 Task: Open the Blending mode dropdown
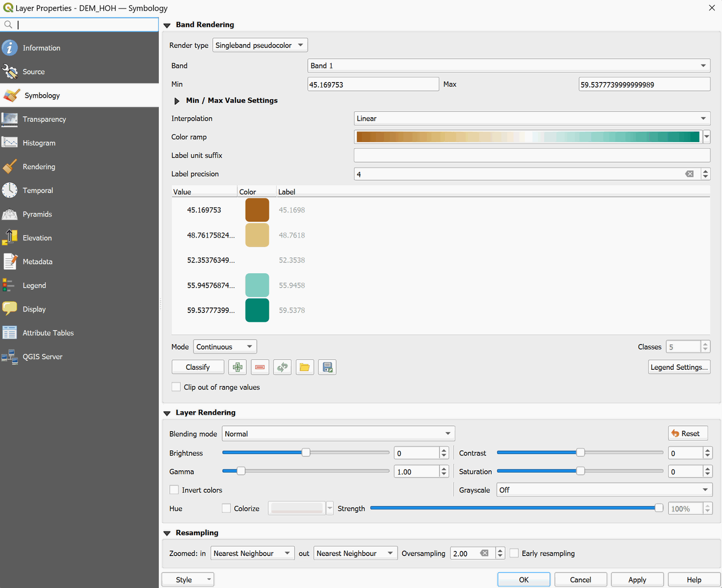coord(338,434)
